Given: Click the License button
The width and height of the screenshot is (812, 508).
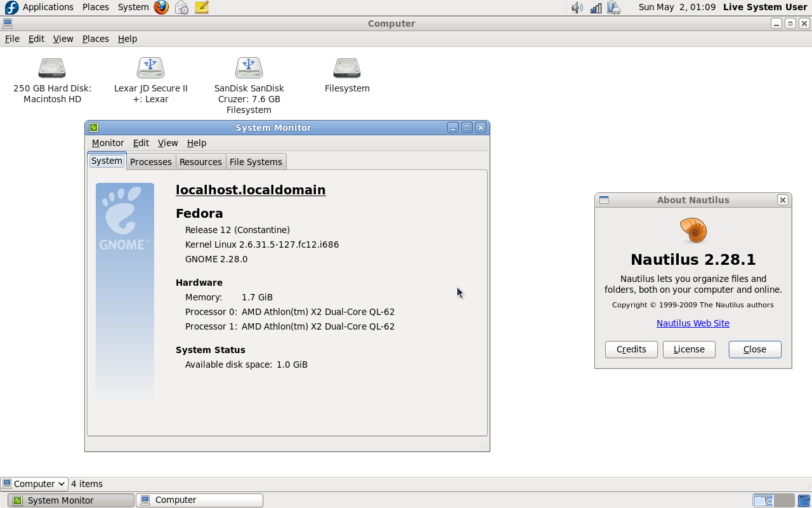Looking at the screenshot, I should (689, 349).
